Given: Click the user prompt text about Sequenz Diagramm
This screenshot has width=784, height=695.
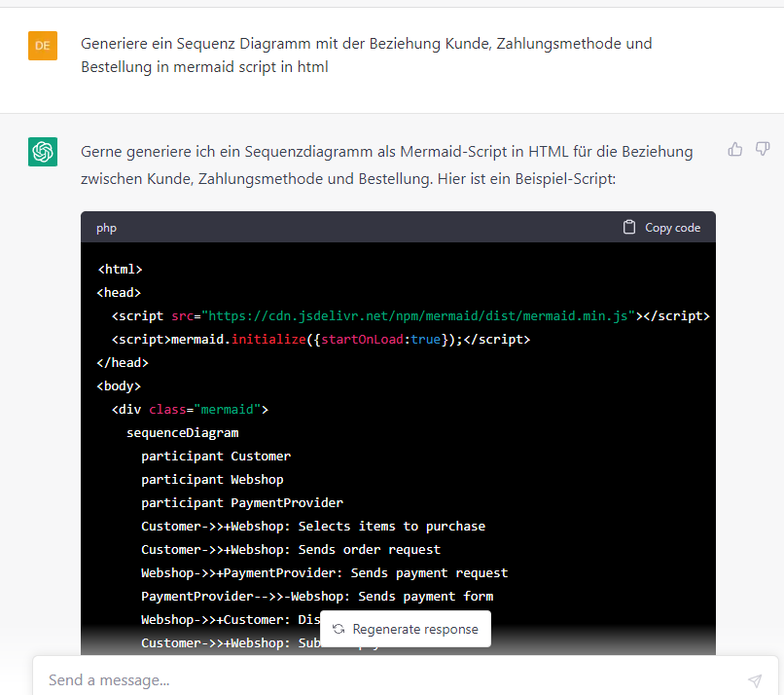Looking at the screenshot, I should pos(366,55).
